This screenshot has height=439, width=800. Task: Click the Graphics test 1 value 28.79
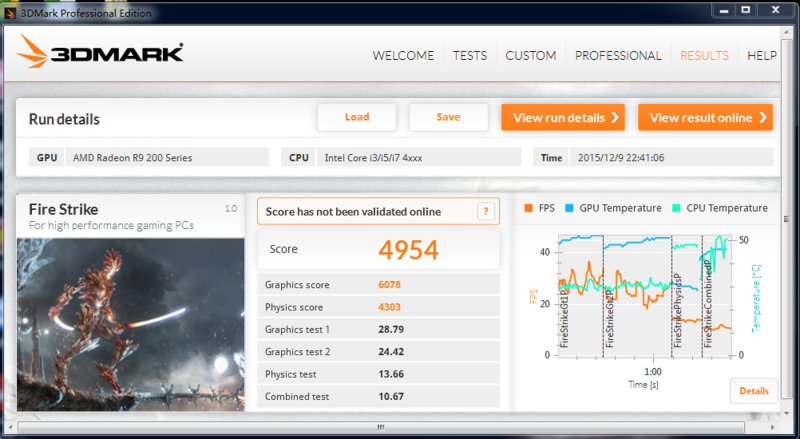point(391,330)
